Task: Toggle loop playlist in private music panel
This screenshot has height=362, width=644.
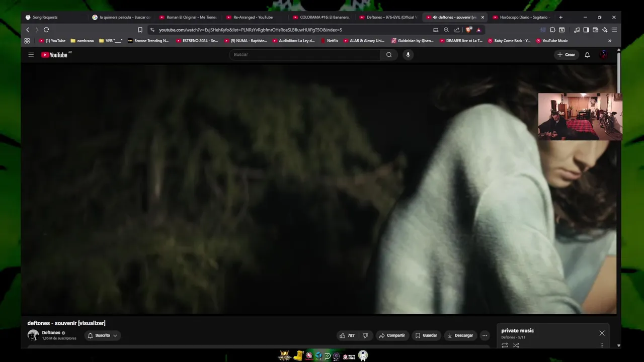Action: (x=505, y=345)
